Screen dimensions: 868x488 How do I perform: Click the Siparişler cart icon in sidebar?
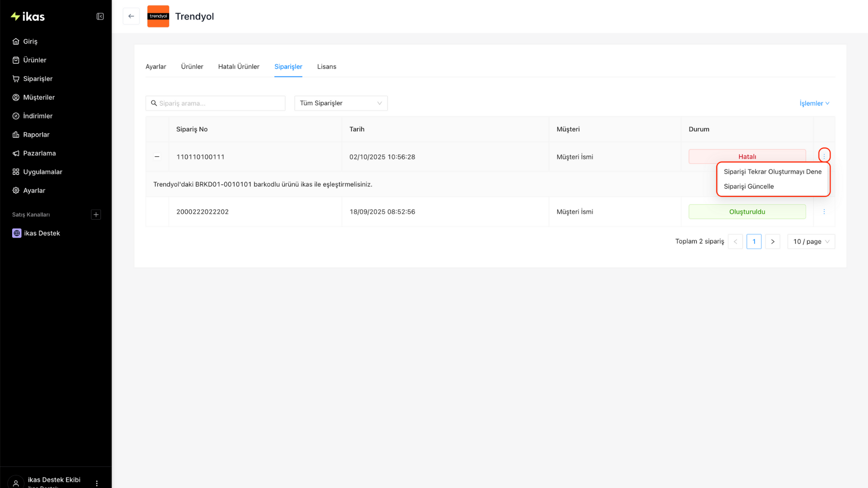point(16,79)
